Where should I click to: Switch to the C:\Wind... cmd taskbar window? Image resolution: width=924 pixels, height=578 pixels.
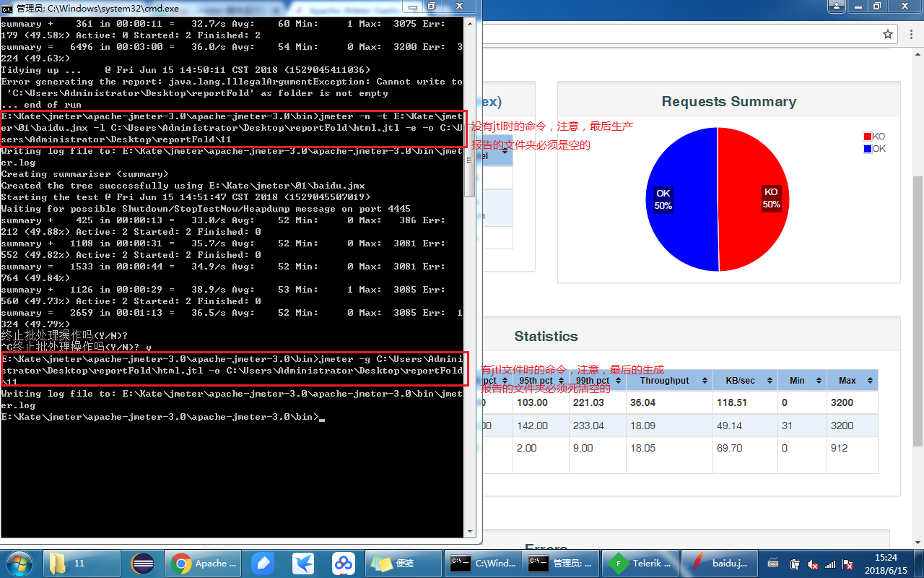[x=483, y=563]
